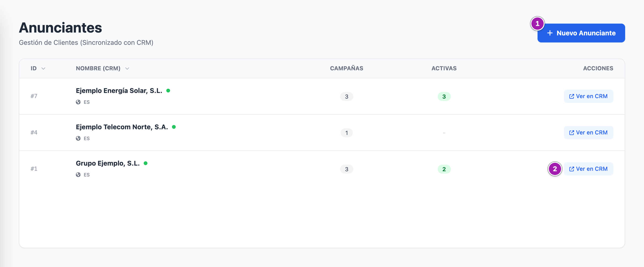The image size is (644, 267).
Task: Click the ES country code under Energía Solar
Action: pyautogui.click(x=86, y=102)
